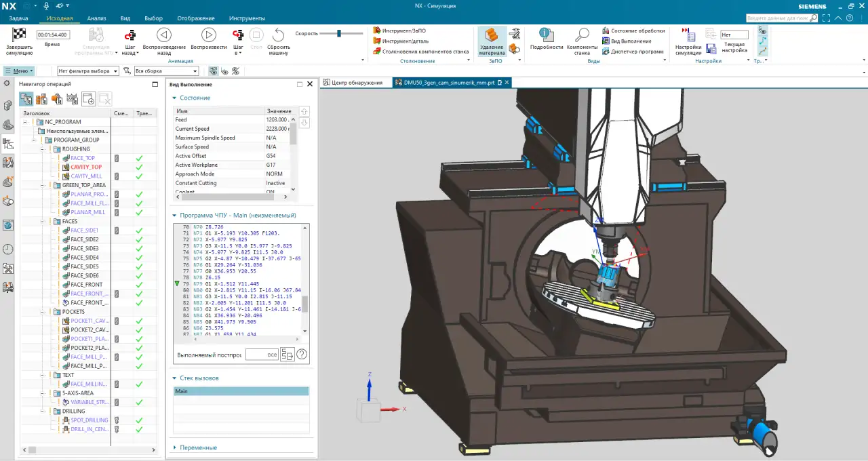Click the Текущая настройка icon
Screen dimensions: 868x461
click(711, 48)
